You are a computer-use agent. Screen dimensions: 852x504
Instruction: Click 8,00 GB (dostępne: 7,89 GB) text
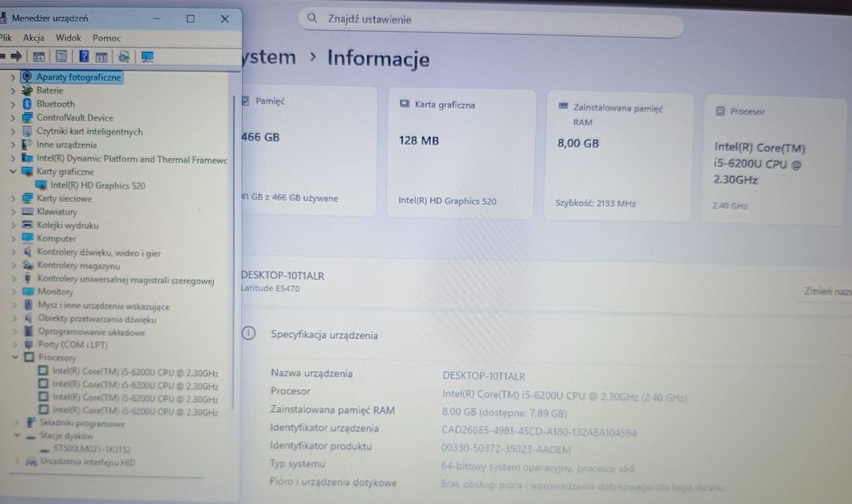504,413
